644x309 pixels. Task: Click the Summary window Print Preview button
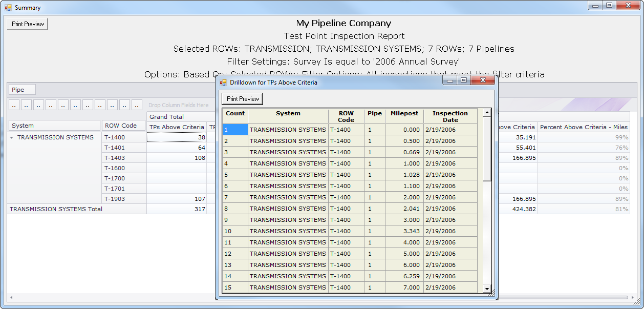pos(27,24)
